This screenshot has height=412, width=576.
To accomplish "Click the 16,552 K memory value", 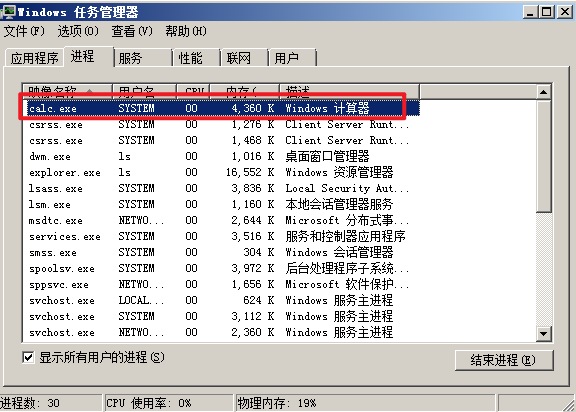I will coord(250,172).
